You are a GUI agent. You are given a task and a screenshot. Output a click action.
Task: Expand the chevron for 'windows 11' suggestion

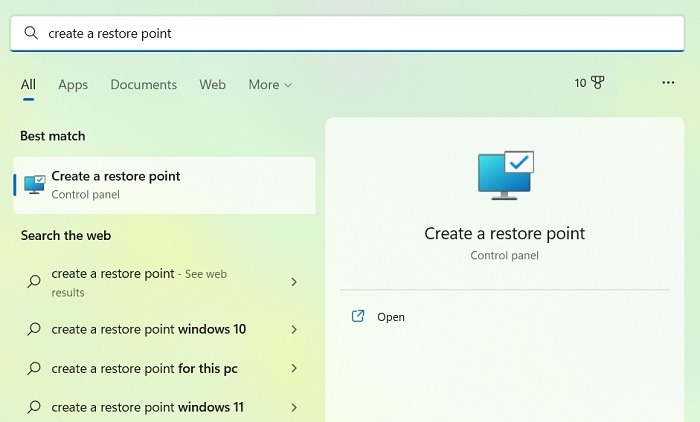[x=294, y=407]
